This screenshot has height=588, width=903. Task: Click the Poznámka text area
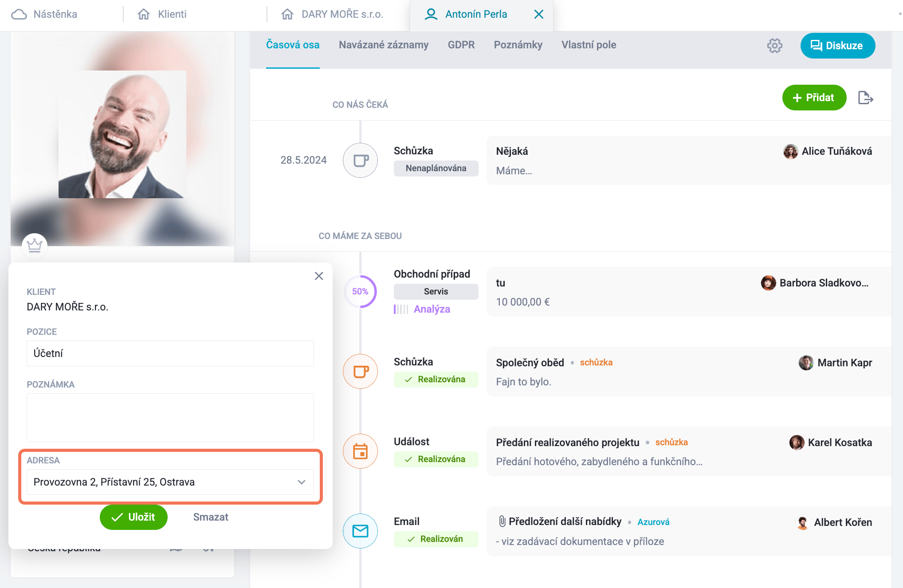coord(170,418)
